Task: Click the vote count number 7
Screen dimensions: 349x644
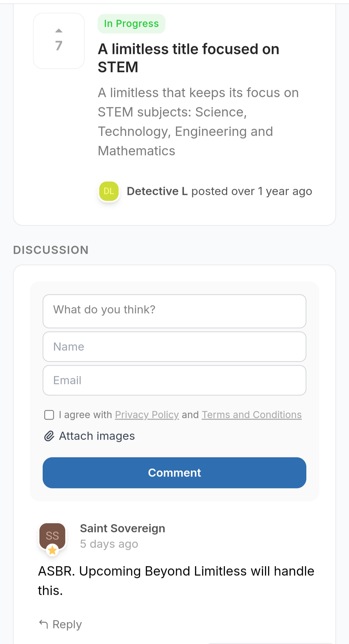Action: (59, 46)
